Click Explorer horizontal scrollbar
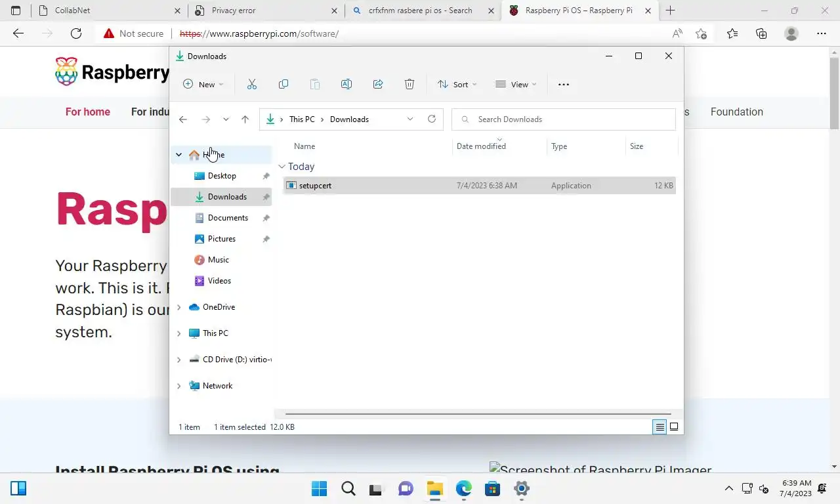840x504 pixels. point(478,414)
